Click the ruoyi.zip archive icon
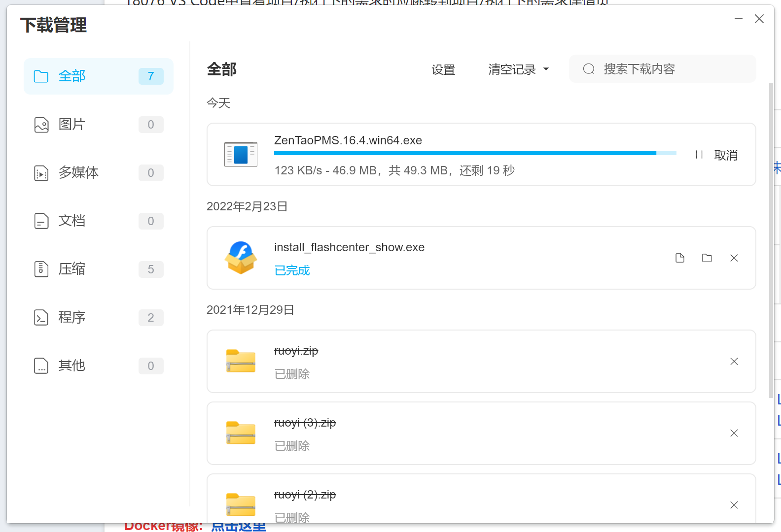Viewport: 781px width, 532px height. tap(241, 361)
